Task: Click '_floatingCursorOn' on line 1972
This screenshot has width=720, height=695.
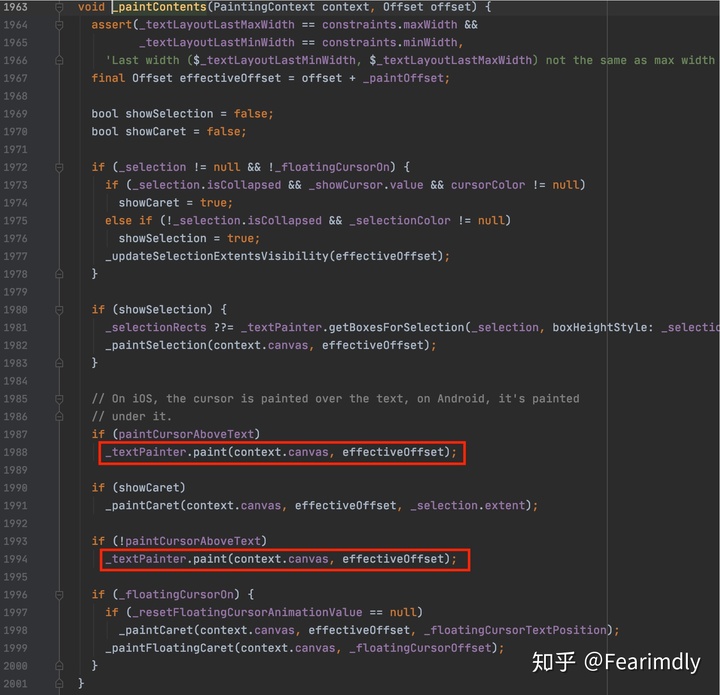Action: (x=332, y=167)
